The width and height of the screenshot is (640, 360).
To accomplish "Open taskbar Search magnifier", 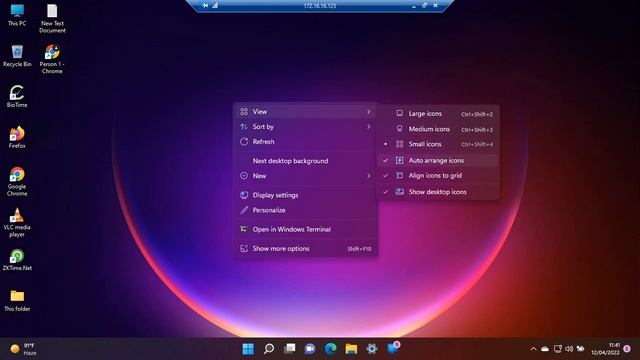I will tap(269, 349).
